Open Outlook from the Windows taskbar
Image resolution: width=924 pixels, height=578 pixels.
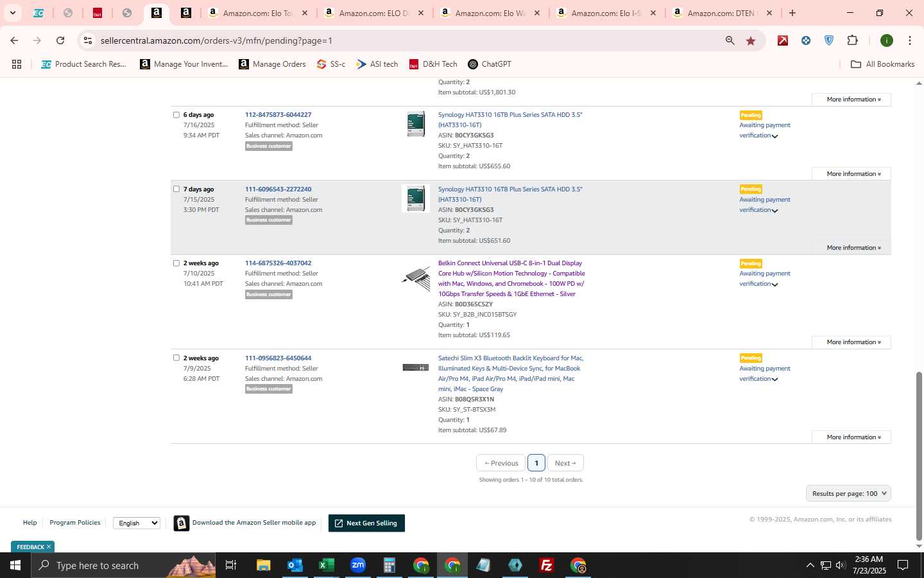(x=295, y=565)
